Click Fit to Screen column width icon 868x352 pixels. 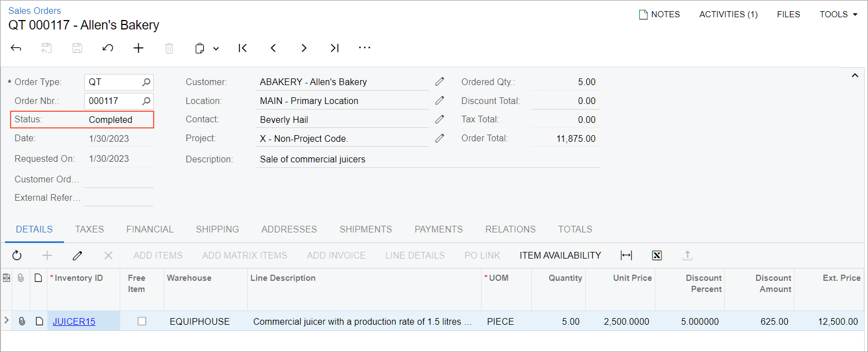point(626,255)
